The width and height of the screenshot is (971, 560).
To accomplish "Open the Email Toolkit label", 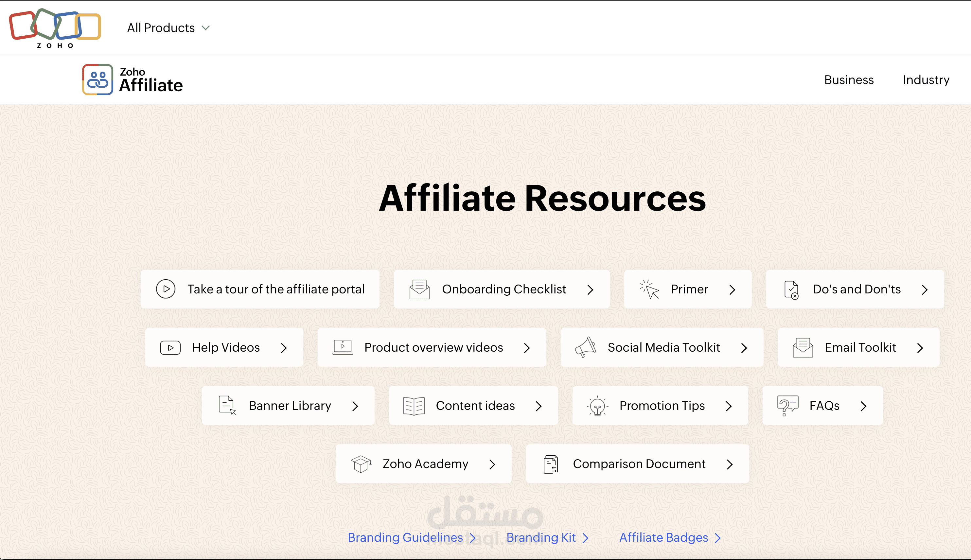I will point(861,347).
